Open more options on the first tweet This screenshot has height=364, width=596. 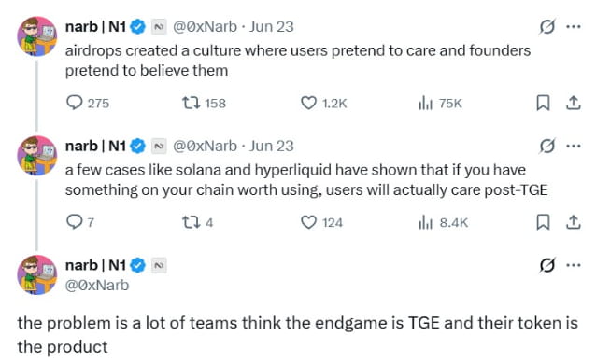pyautogui.click(x=574, y=26)
